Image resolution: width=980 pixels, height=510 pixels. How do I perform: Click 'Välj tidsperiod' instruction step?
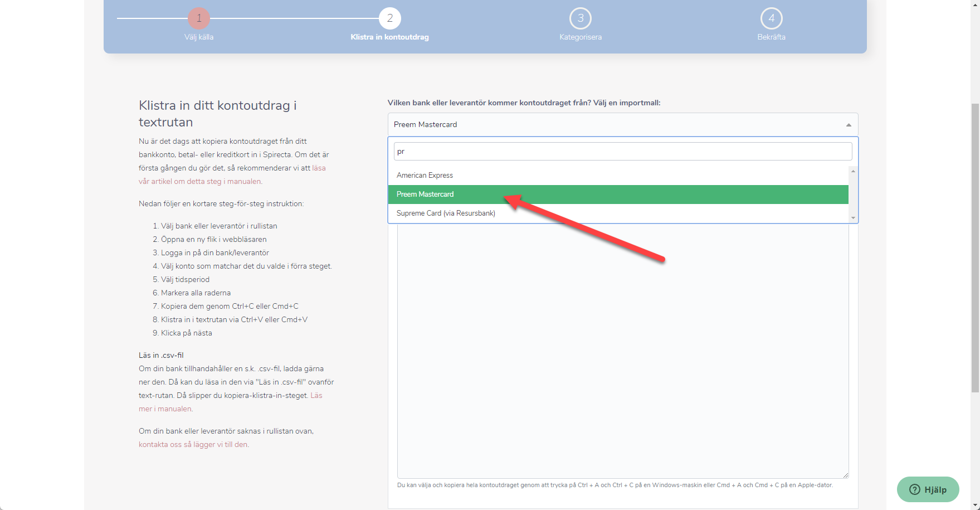[x=185, y=279]
